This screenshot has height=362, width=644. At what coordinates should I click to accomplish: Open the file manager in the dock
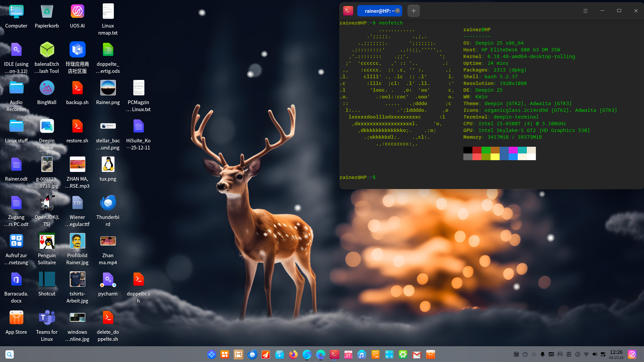pyautogui.click(x=279, y=354)
